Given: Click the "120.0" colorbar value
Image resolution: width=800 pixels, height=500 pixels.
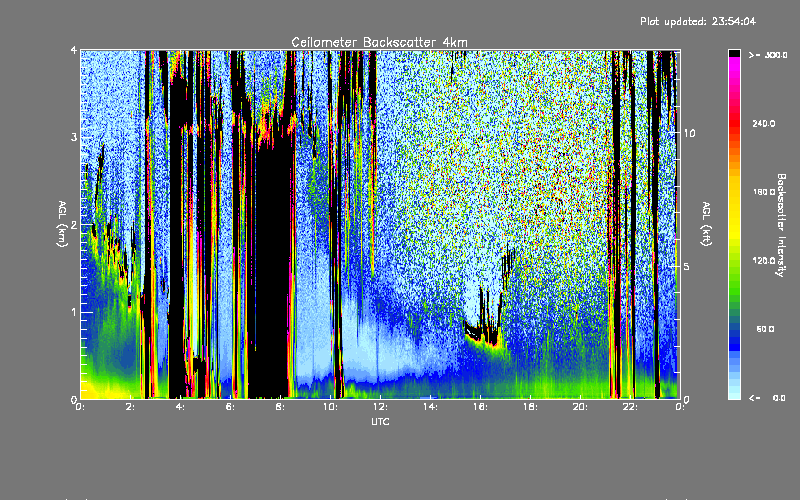Looking at the screenshot, I should point(764,261).
